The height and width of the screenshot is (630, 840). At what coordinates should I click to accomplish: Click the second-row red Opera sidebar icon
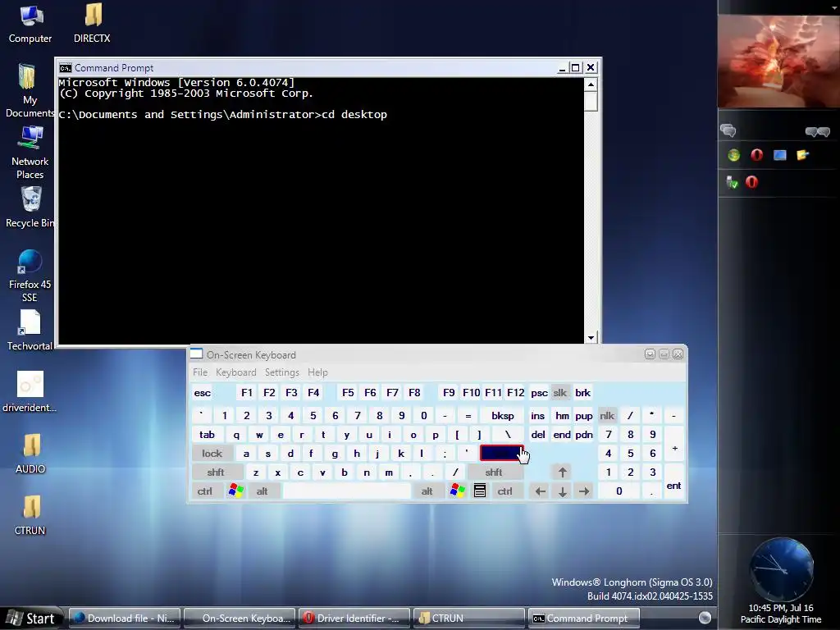pyautogui.click(x=751, y=182)
